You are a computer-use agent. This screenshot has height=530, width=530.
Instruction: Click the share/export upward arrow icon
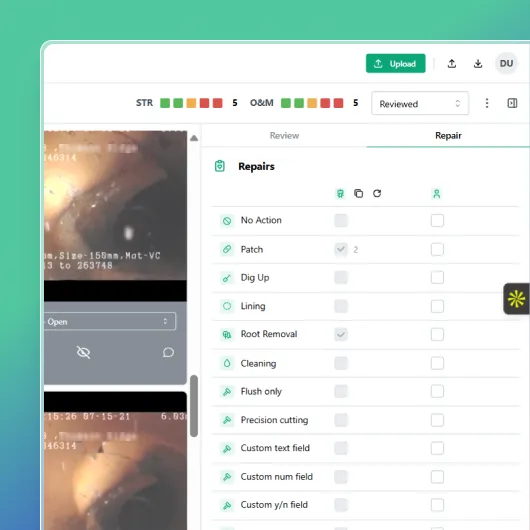[x=452, y=64]
